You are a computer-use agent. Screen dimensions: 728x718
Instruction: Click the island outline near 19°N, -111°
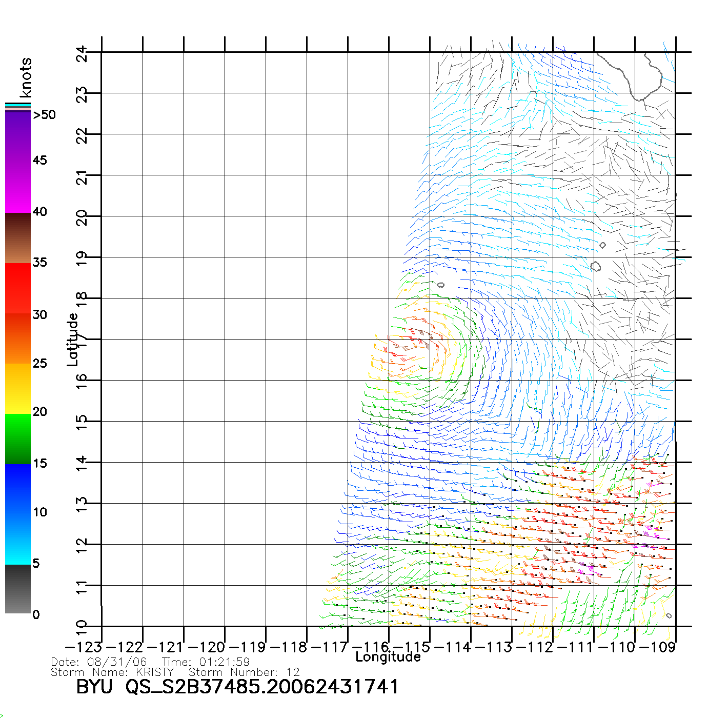click(595, 266)
